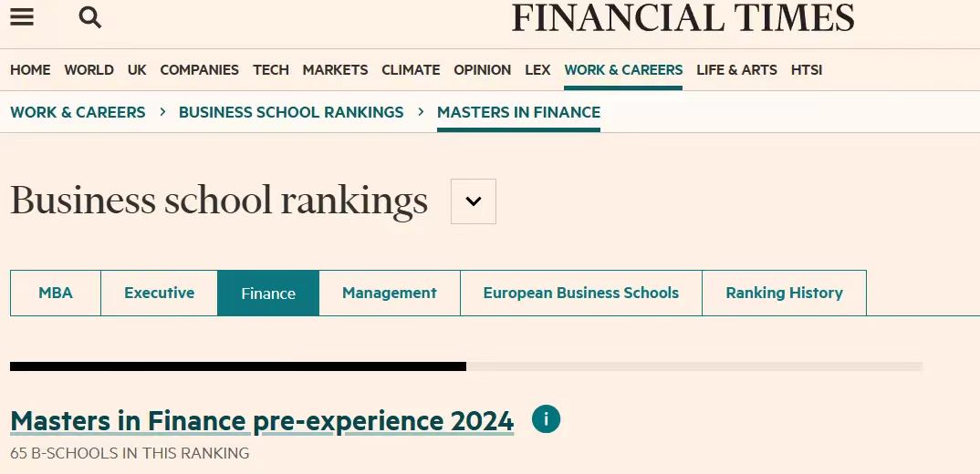Open the Markets section in navigation
Screen dimensions: 980x474
(335, 70)
